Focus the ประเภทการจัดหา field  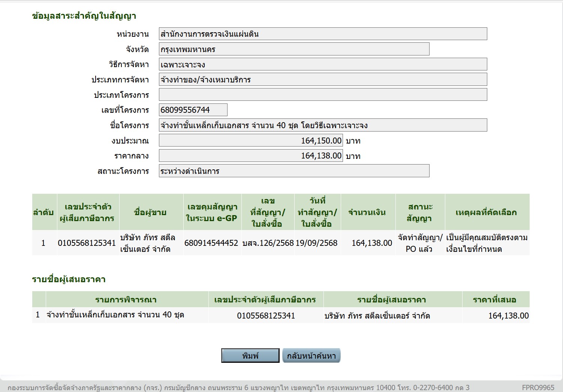tap(323, 79)
